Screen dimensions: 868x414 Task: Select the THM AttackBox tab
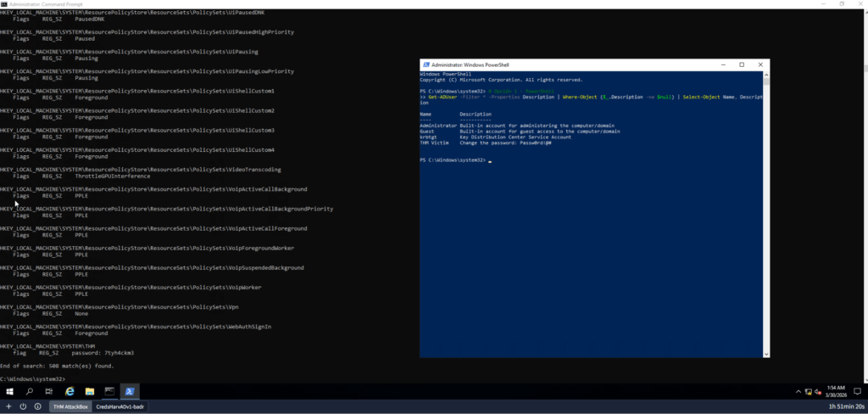(x=70, y=407)
